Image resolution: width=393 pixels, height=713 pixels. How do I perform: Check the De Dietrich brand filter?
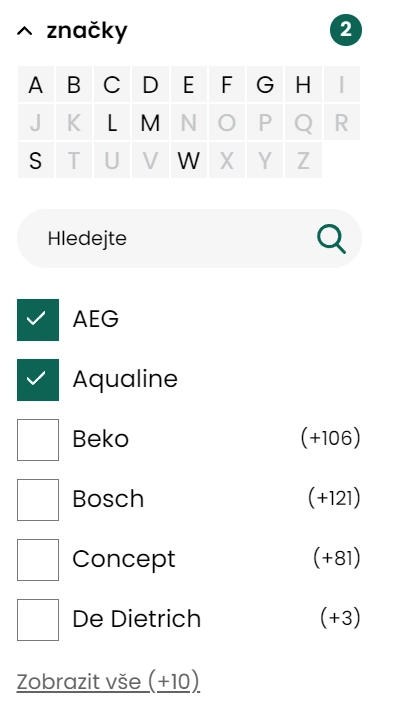tap(38, 620)
